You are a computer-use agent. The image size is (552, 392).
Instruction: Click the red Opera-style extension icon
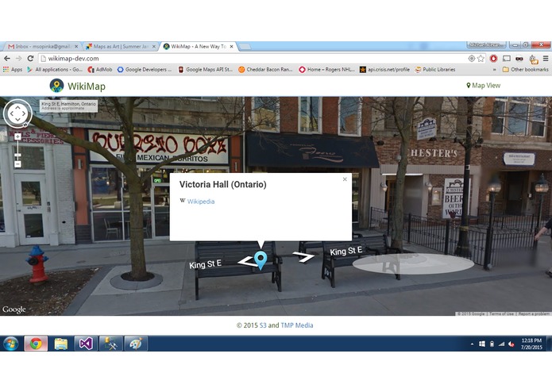[x=493, y=59]
